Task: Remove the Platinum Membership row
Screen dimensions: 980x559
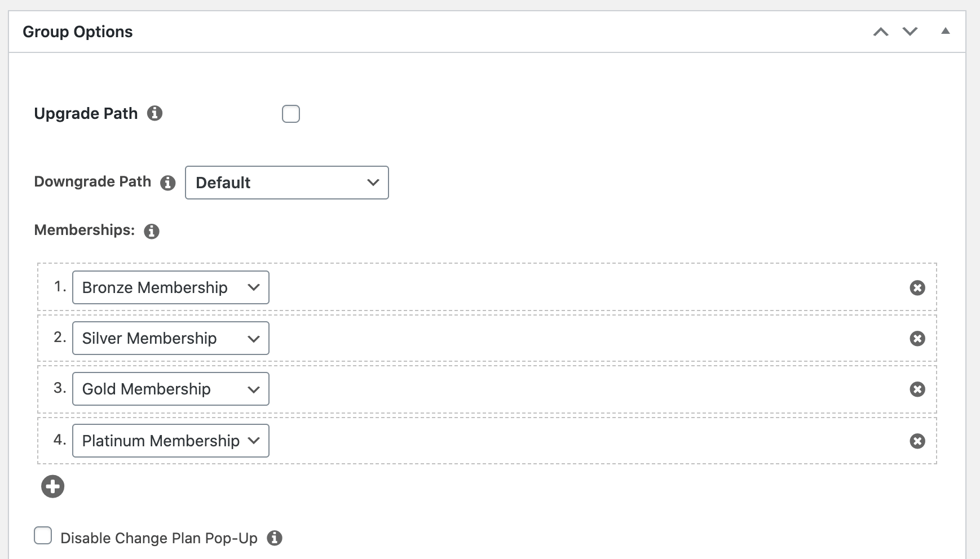Action: (917, 441)
